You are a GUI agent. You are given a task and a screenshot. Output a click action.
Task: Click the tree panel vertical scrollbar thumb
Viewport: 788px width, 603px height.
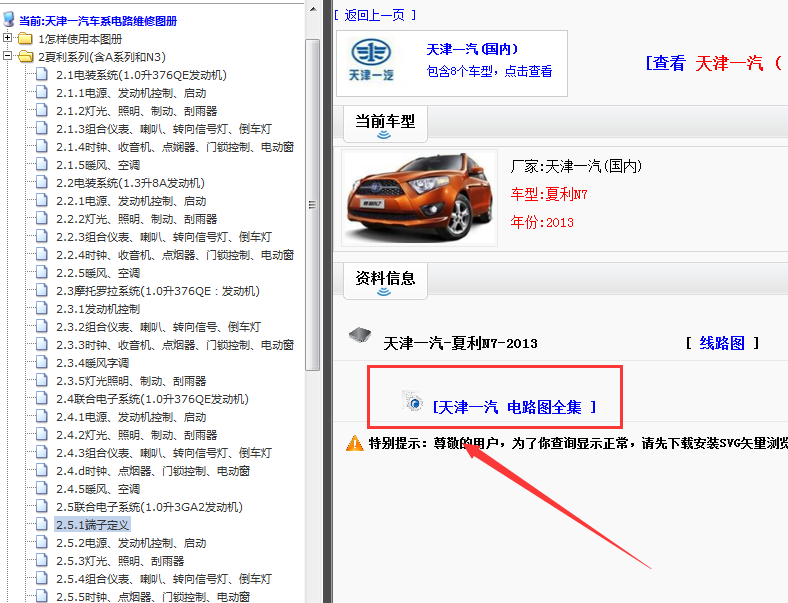point(313,205)
